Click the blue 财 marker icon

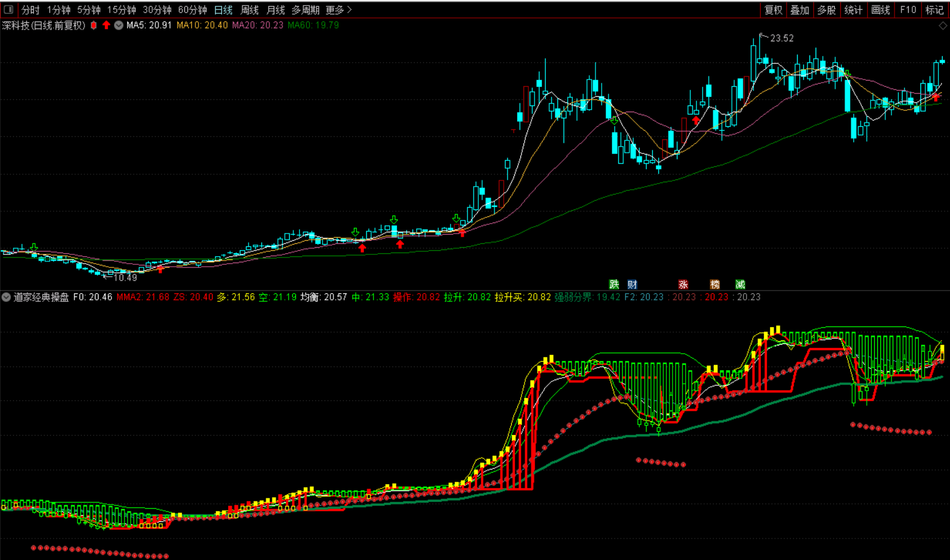click(633, 284)
